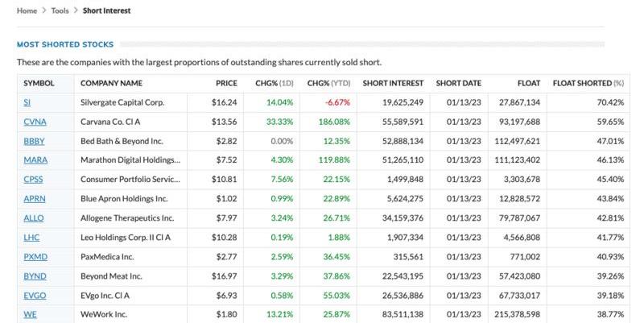View the ALLO ticker page

tap(35, 217)
